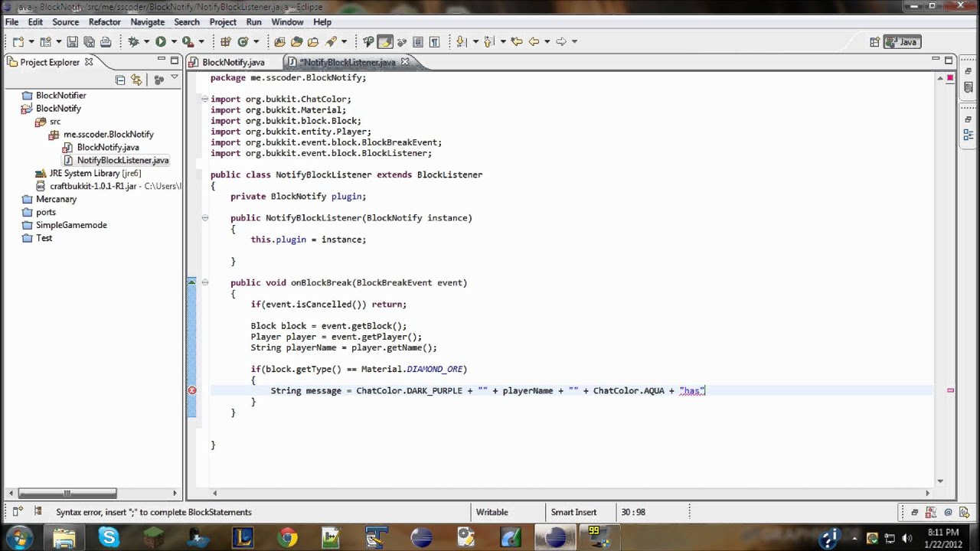Image resolution: width=980 pixels, height=551 pixels.
Task: Select NotifyBlockListener.java in Project Explorer
Action: (122, 160)
